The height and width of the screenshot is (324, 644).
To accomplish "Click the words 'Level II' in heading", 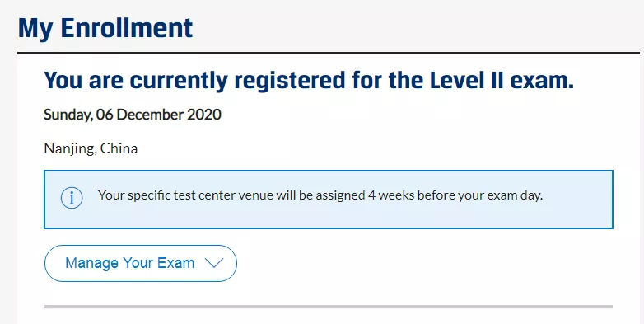I will (x=468, y=81).
